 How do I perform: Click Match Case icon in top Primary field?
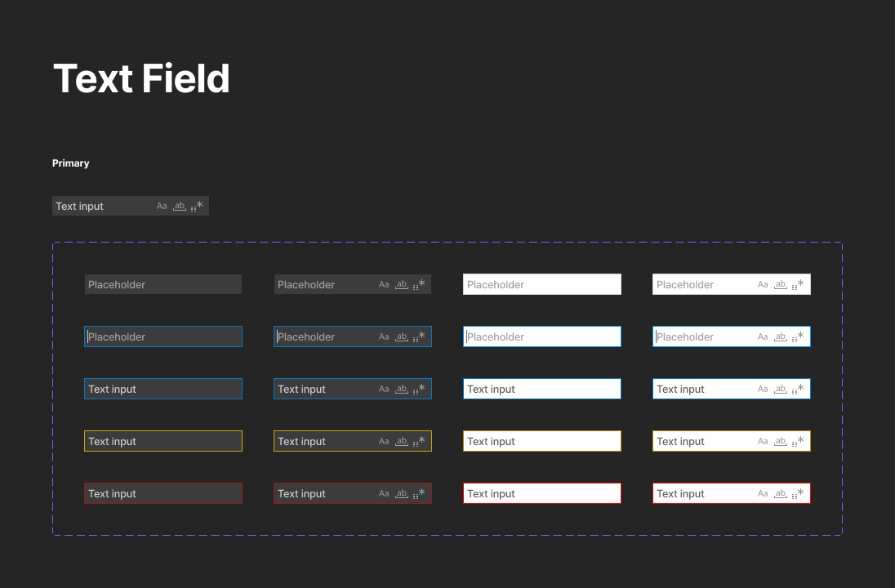162,207
